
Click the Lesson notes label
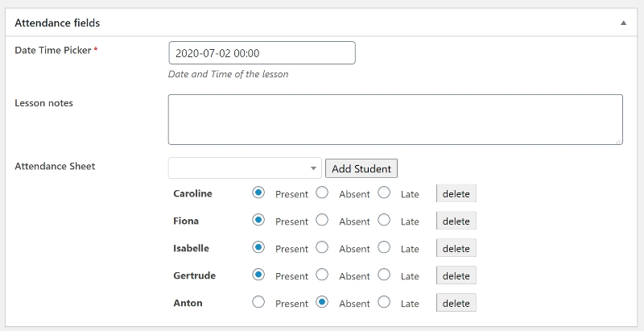point(44,103)
